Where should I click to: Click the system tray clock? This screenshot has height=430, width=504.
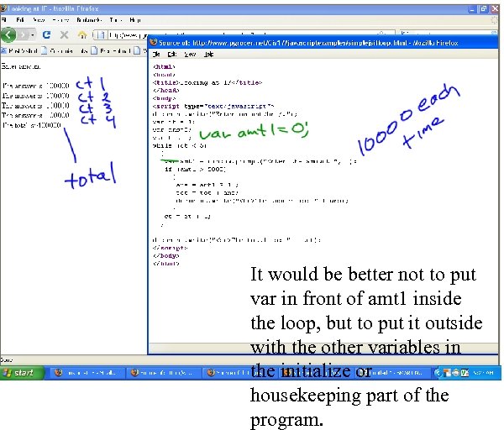[x=483, y=373]
